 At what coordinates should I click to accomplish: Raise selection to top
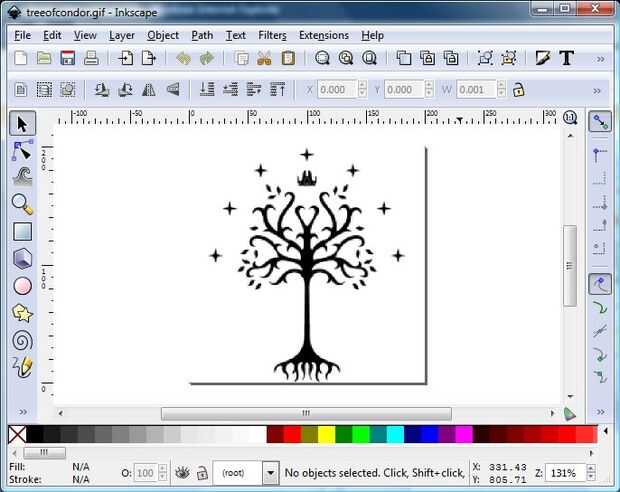[x=277, y=90]
